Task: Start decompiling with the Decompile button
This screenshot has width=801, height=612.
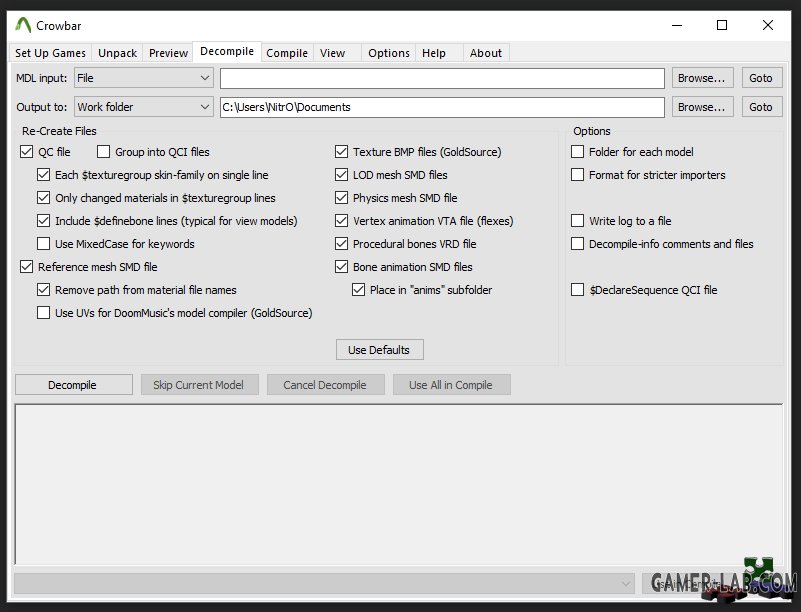Action: [74, 385]
